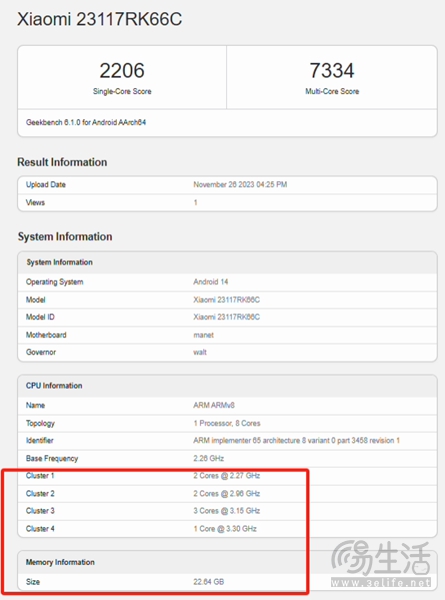Select the Model value Xiaomi 23117RK66C

[226, 300]
